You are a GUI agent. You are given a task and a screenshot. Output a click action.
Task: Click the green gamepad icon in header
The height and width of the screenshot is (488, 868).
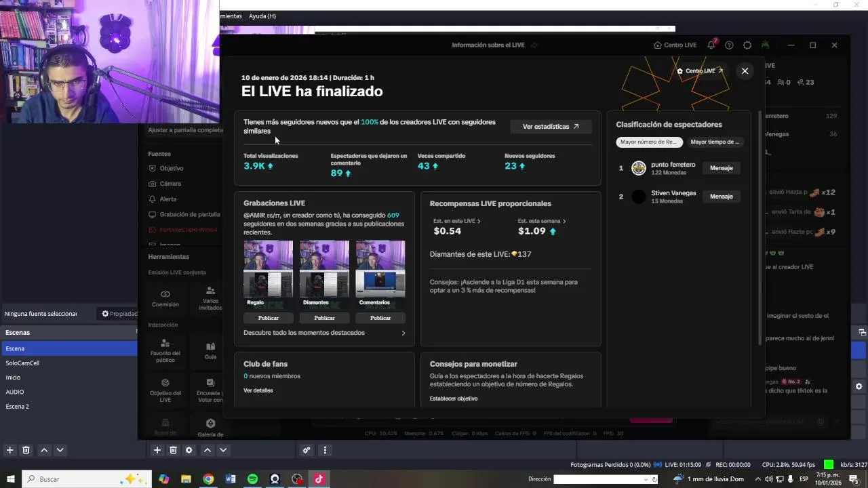click(x=765, y=45)
